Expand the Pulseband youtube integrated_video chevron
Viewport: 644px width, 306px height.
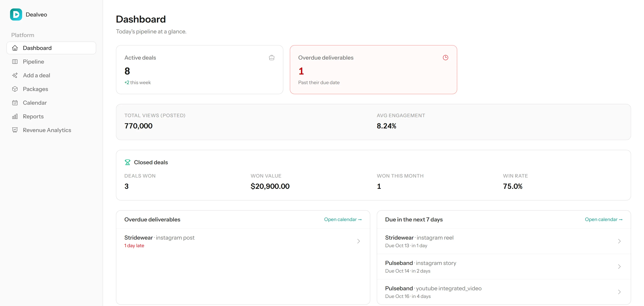tap(619, 292)
